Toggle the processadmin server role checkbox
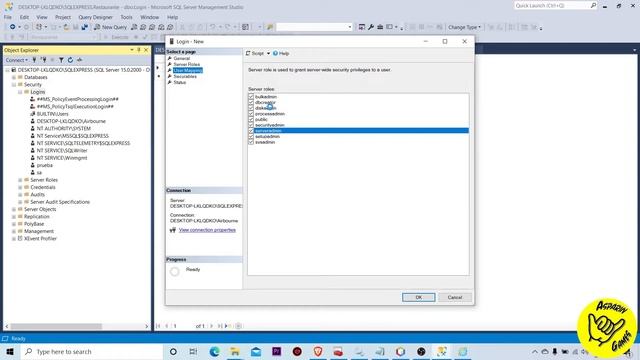Viewport: 640px width, 360px height. [251, 114]
